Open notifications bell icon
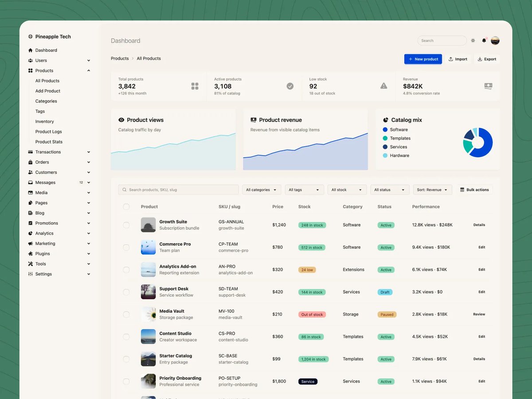532x399 pixels. coord(484,41)
